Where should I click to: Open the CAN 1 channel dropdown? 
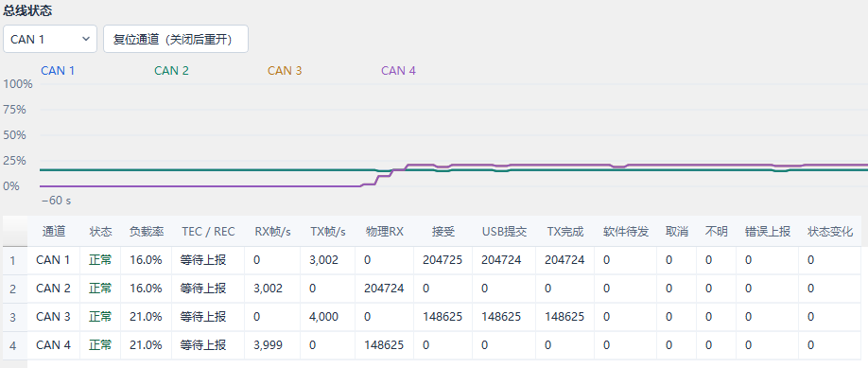point(50,39)
